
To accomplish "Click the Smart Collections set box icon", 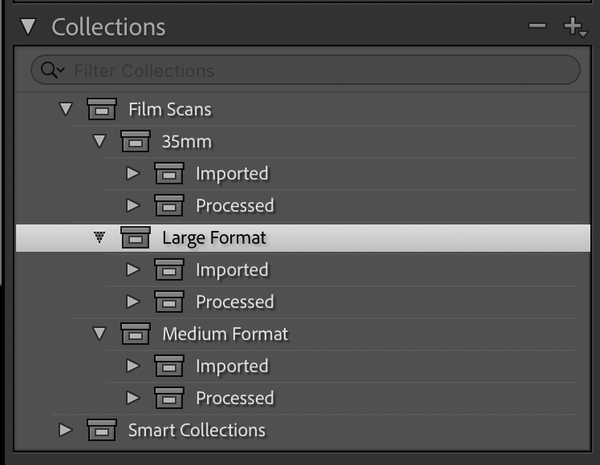I will pos(102,430).
